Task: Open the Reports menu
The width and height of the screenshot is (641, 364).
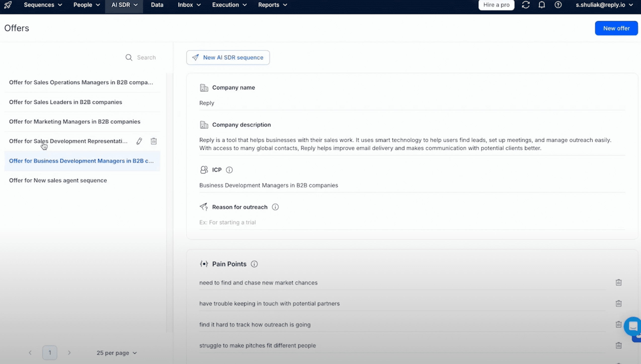Action: tap(272, 5)
